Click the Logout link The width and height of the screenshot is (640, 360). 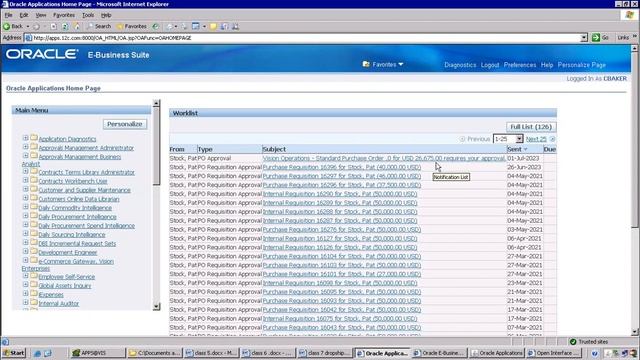coord(490,65)
